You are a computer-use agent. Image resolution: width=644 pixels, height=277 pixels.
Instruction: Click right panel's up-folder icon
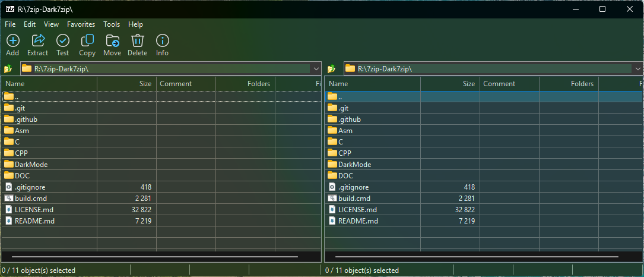332,68
